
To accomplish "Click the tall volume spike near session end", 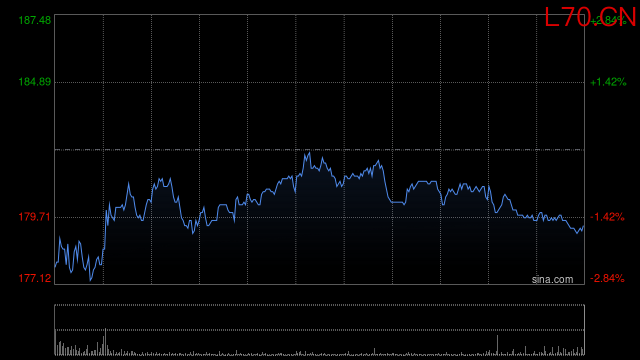I will pyautogui.click(x=498, y=345).
